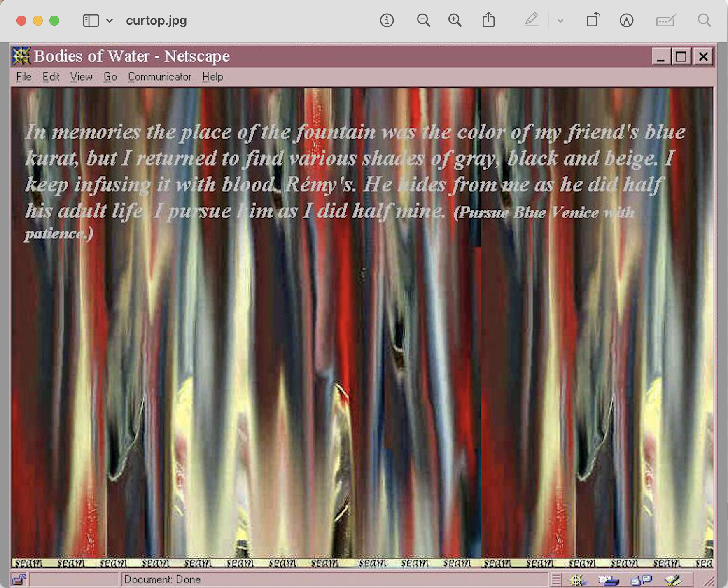
Task: Click the curtop.jpg window title
Action: (x=156, y=21)
